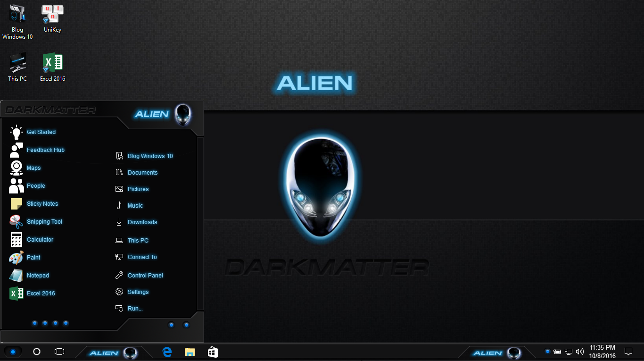Select This PC in the Start menu
644x361 pixels.
132,241
